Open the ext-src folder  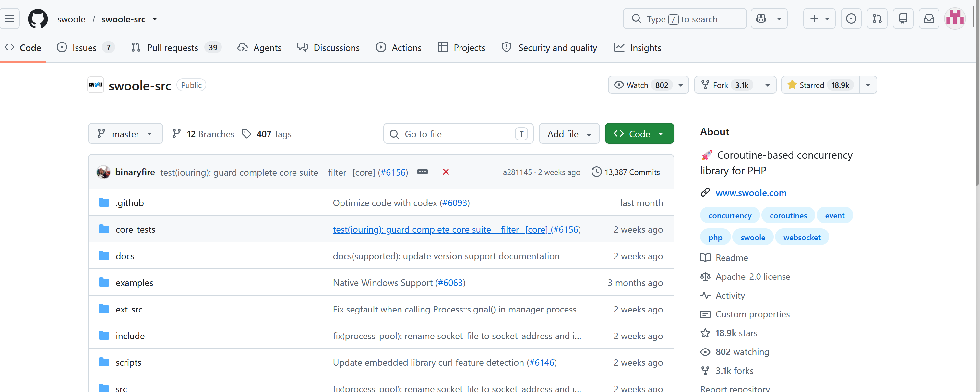(129, 309)
